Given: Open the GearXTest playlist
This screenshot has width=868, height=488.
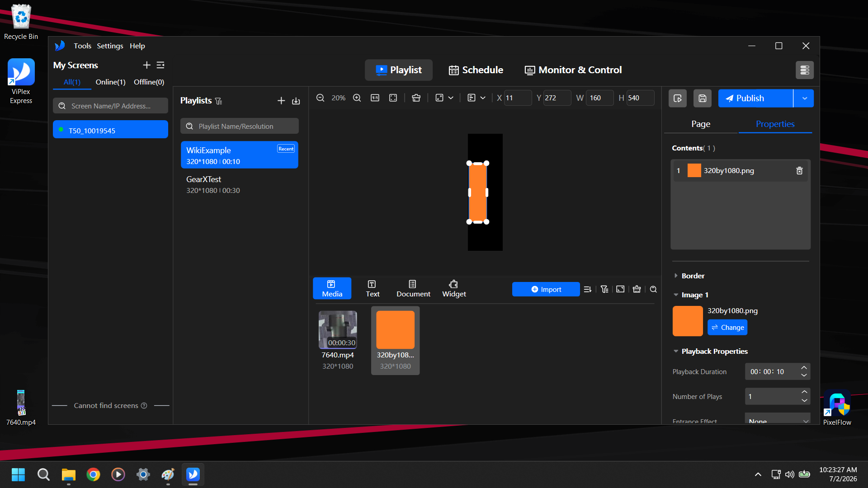Looking at the screenshot, I should (x=239, y=184).
